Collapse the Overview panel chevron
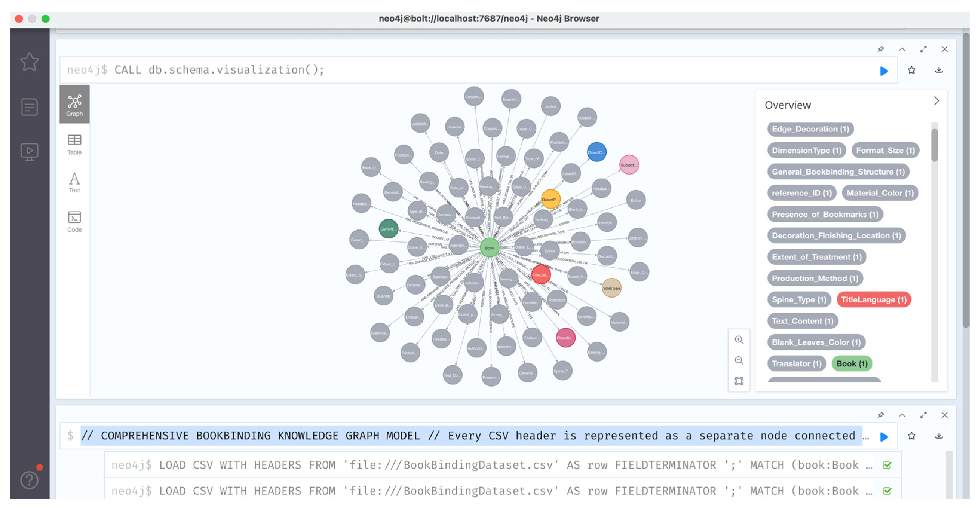 coord(936,101)
